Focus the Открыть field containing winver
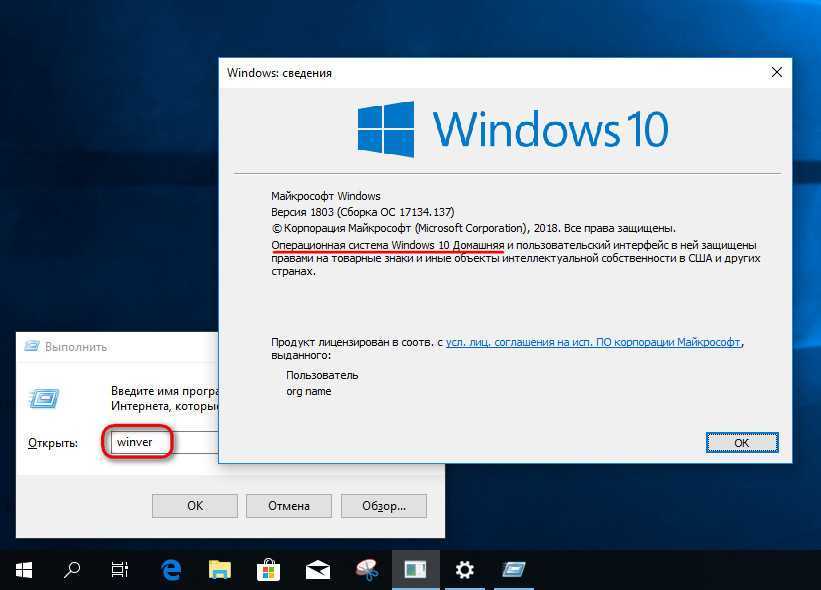821x590 pixels. (x=164, y=442)
